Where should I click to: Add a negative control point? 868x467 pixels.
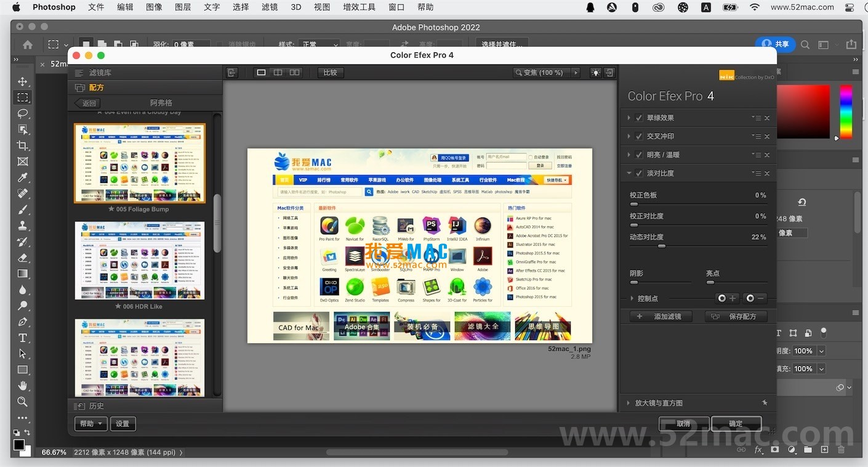755,298
